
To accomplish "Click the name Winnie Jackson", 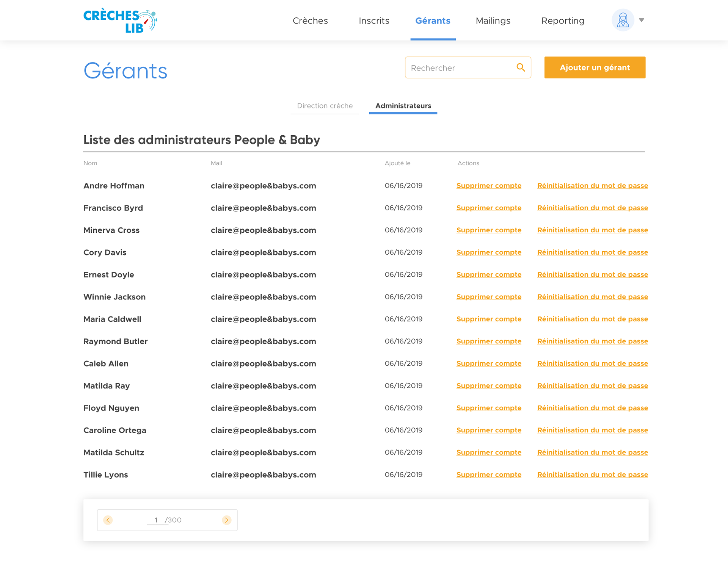I will [x=115, y=297].
